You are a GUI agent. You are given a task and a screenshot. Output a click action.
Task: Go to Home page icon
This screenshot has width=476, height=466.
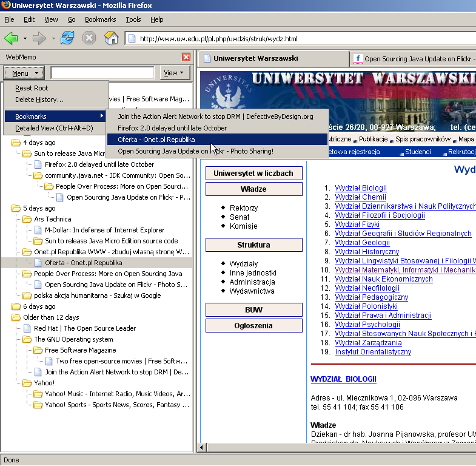(111, 38)
